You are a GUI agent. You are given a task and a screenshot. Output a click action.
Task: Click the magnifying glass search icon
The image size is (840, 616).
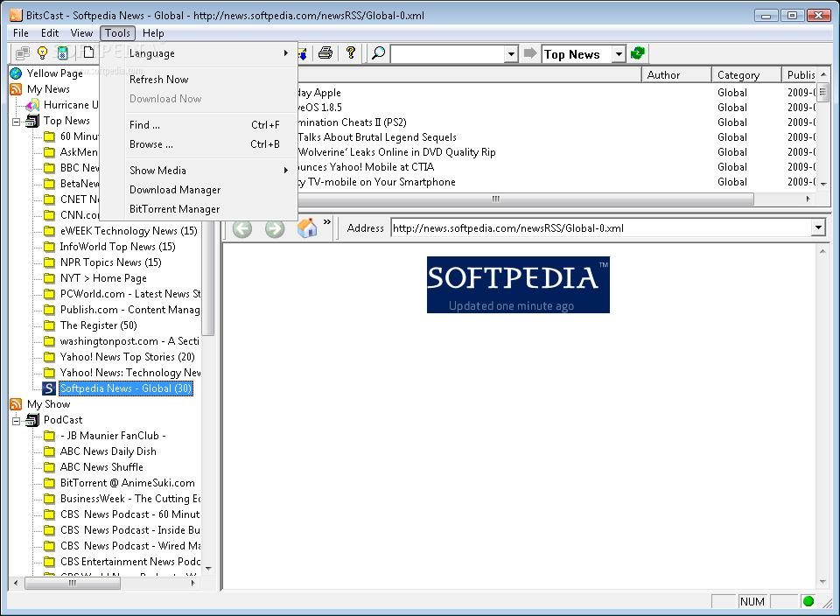379,53
